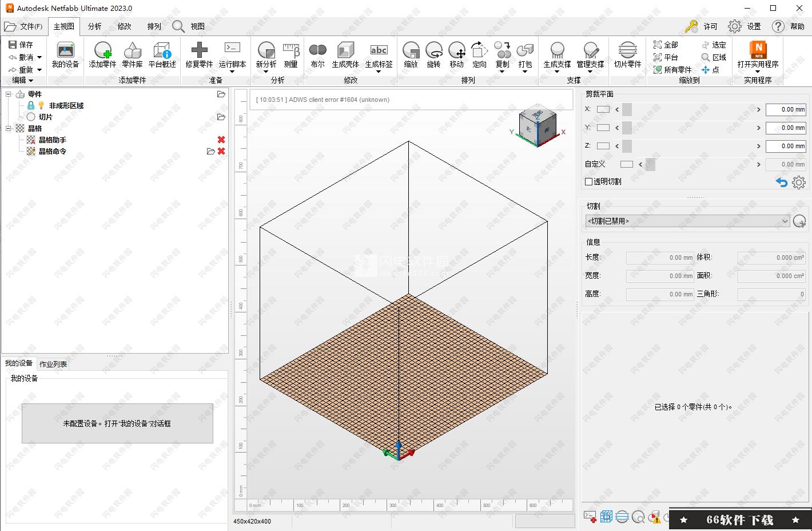Screen dimensions: 812x531
Task: Zoom to 选定 selection
Action: click(x=714, y=45)
